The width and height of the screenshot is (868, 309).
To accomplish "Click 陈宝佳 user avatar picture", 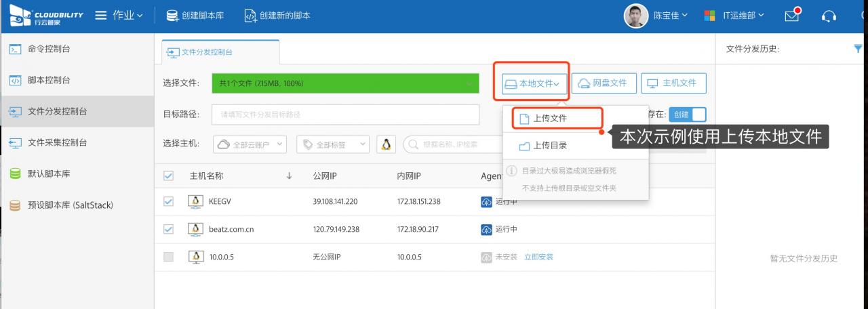I will (x=635, y=16).
